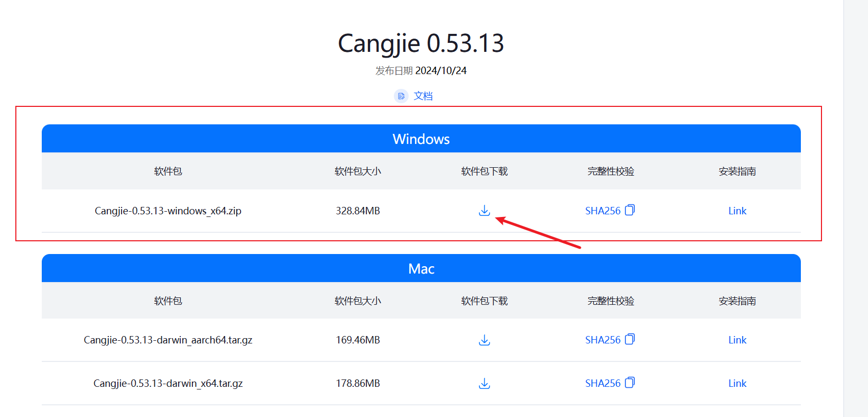
Task: Click the 169.46MB size value
Action: click(358, 340)
